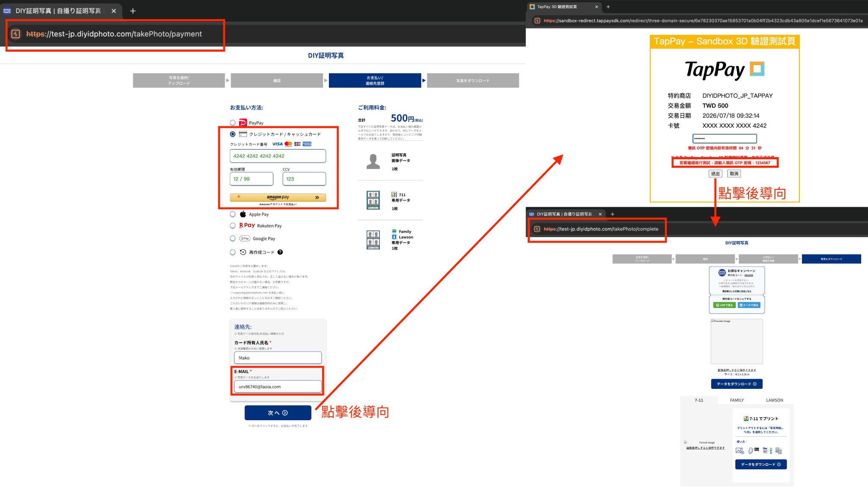Viewport: 868px width, 488px height.
Task: Click the 7-Eleven logo beside 7-11 でプリント
Action: coord(746,419)
